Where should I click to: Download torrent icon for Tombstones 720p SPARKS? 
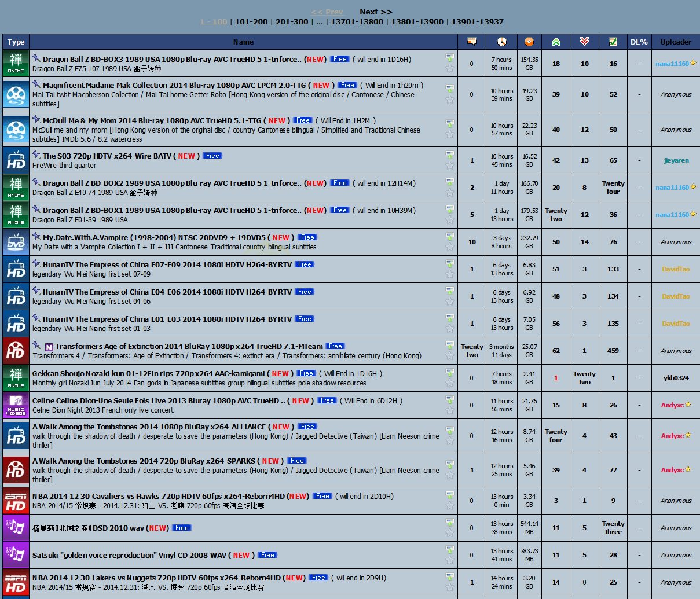click(449, 465)
